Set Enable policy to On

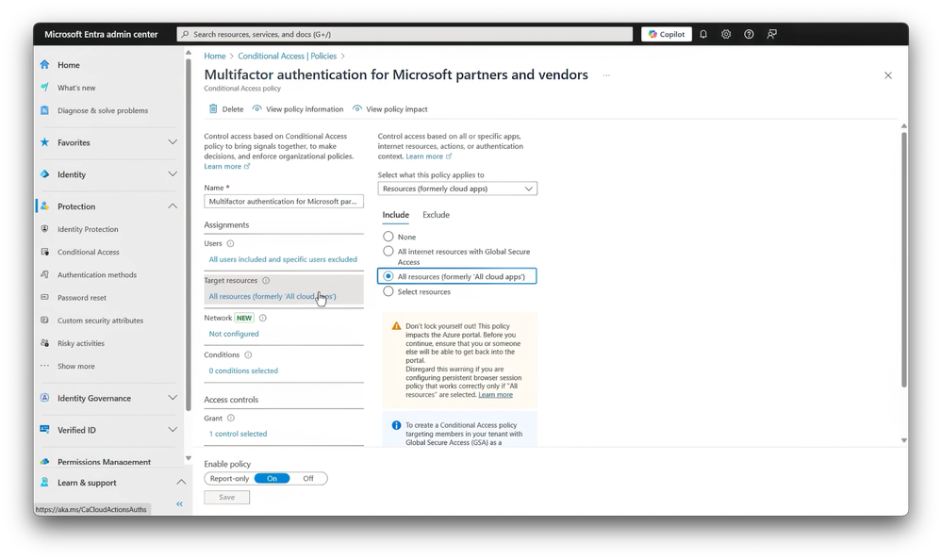coord(273,479)
